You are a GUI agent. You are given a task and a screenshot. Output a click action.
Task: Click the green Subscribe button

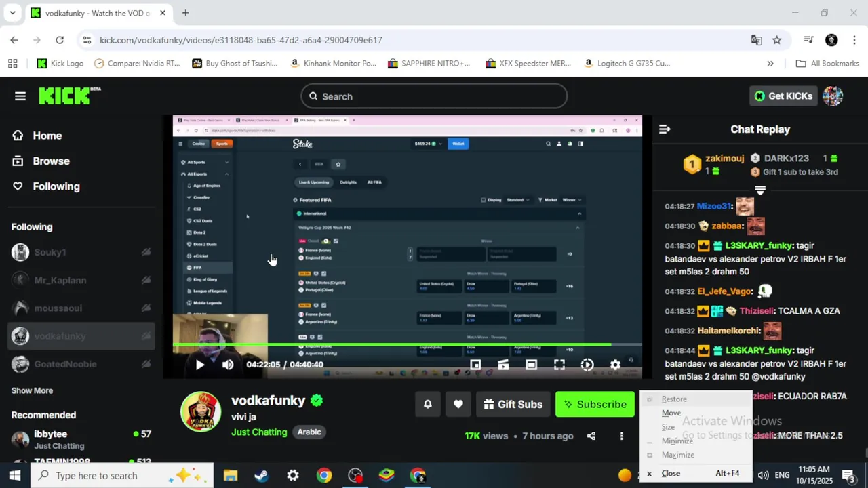click(x=595, y=405)
